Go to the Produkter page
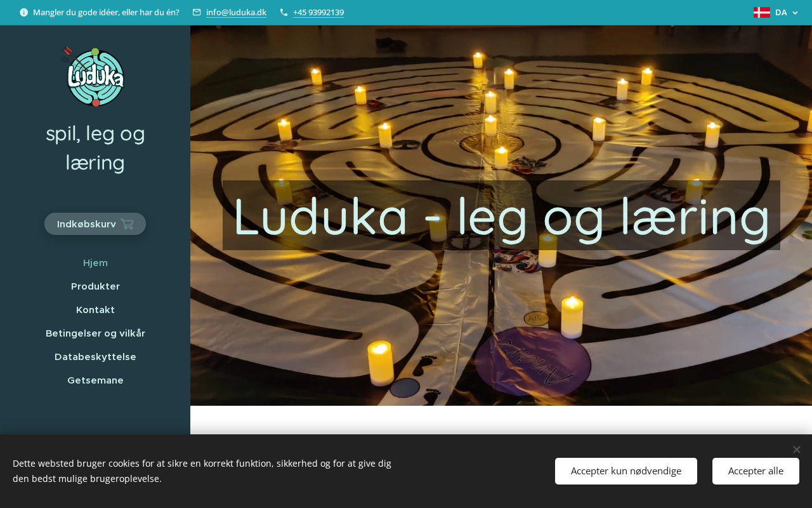This screenshot has height=508, width=812. coord(95,286)
